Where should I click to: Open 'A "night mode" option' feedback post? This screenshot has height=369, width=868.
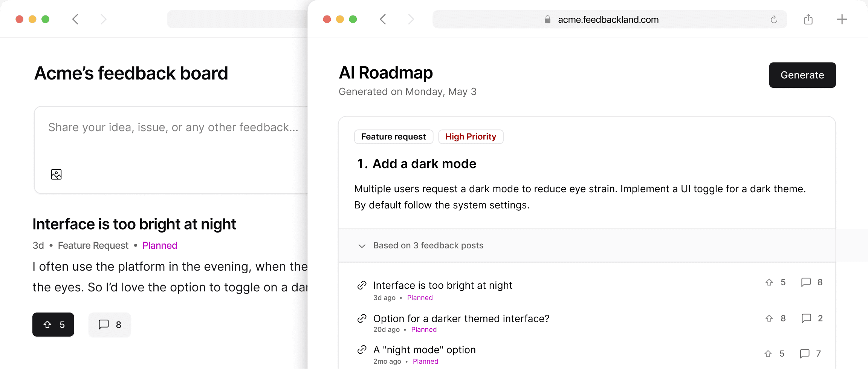click(x=424, y=350)
